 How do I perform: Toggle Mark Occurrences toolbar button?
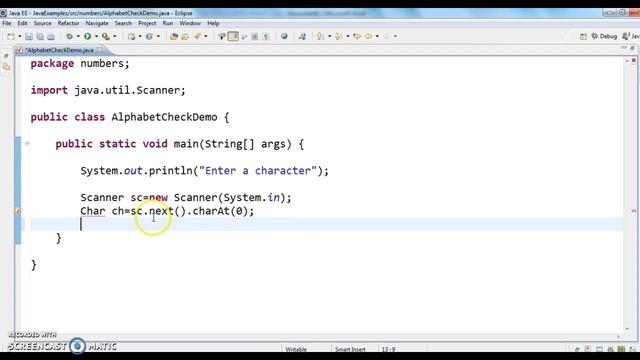click(x=222, y=37)
